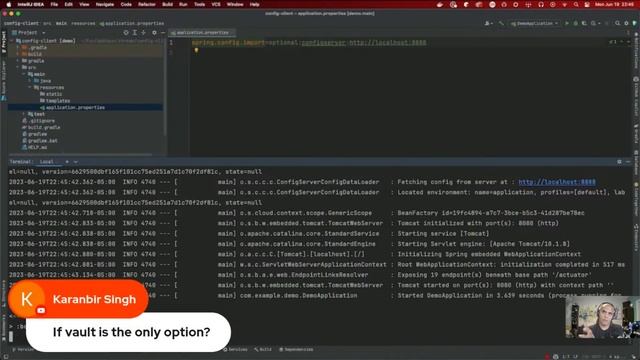640x360 pixels.
Task: Open the Build menu in menu bar
Action: click(x=167, y=4)
